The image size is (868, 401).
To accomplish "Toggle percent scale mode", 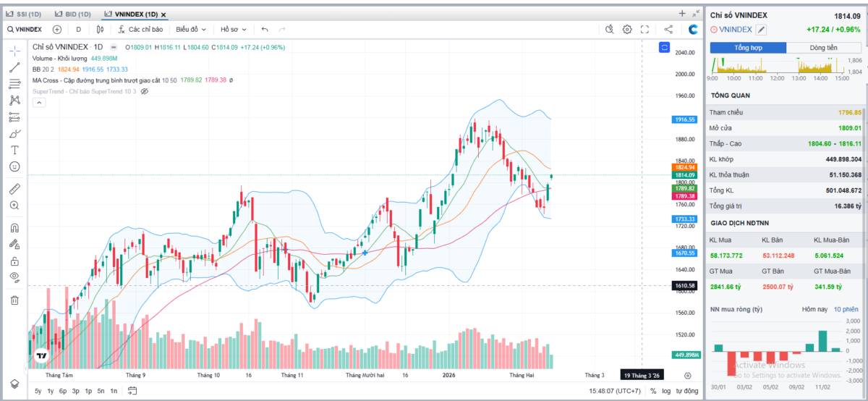I will pos(653,391).
